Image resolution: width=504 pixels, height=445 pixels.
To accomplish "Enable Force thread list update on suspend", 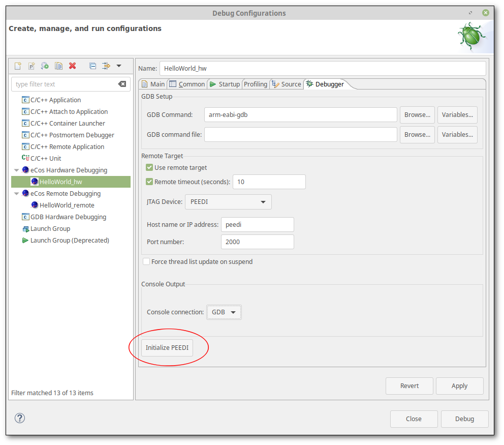I will pos(146,261).
